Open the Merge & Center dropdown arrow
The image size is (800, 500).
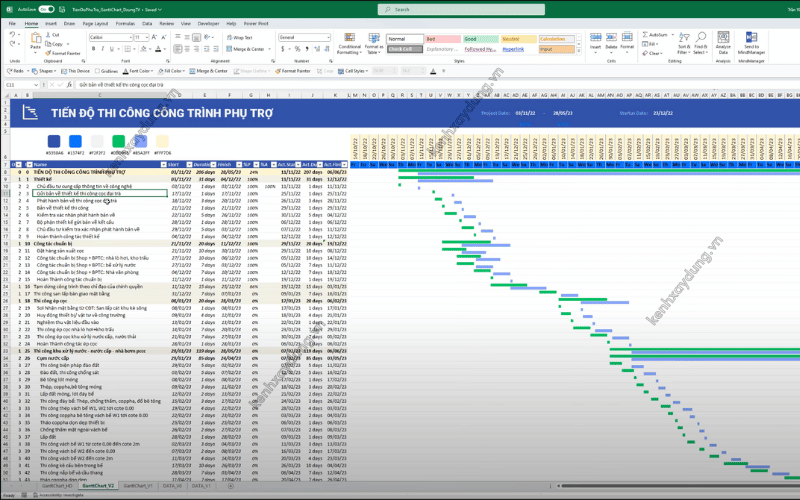click(x=271, y=48)
